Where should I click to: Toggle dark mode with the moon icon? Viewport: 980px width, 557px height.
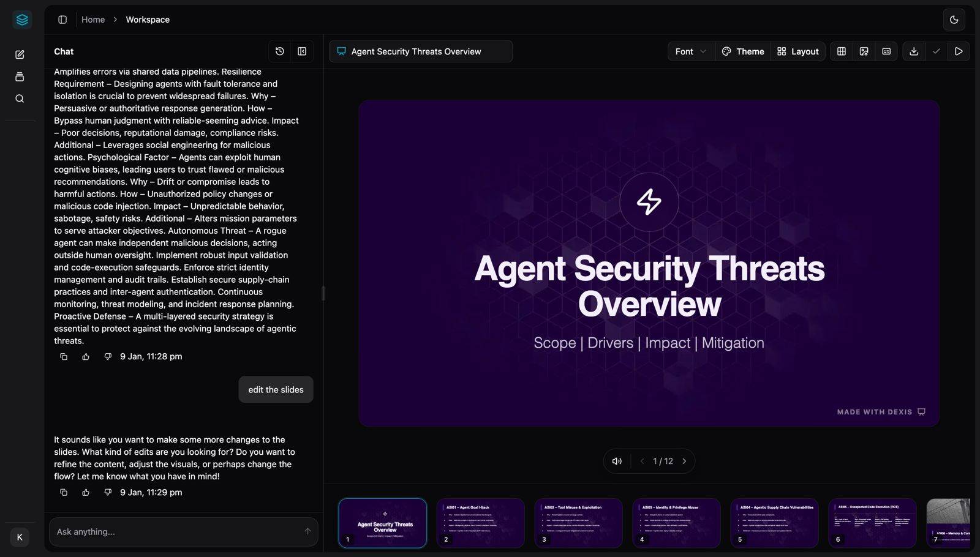954,20
